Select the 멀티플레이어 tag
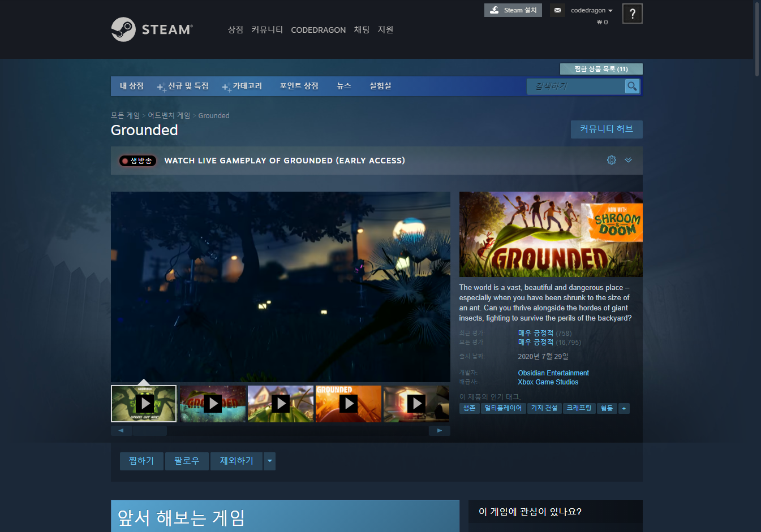The image size is (761, 532). coord(503,408)
